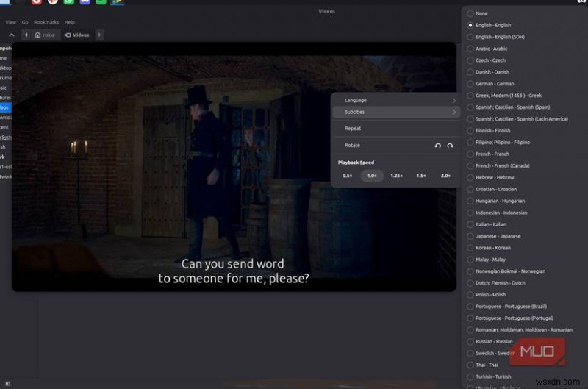Set playback speed to 1.25×
The width and height of the screenshot is (588, 389).
pyautogui.click(x=396, y=176)
